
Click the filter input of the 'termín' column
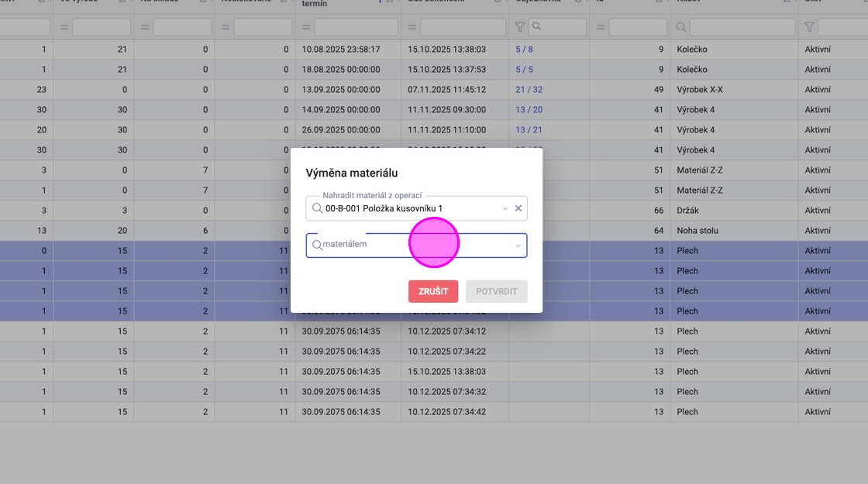point(356,26)
